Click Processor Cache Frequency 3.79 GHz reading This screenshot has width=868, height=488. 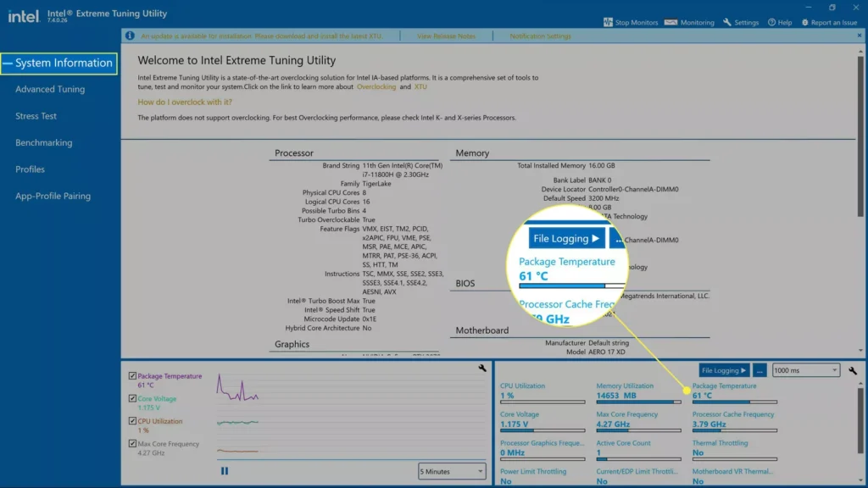click(x=709, y=424)
